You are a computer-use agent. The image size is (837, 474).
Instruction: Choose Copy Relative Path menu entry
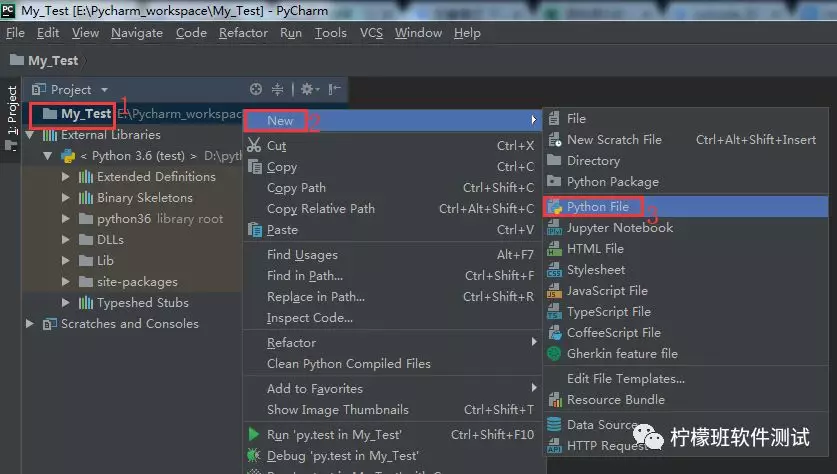[320, 209]
